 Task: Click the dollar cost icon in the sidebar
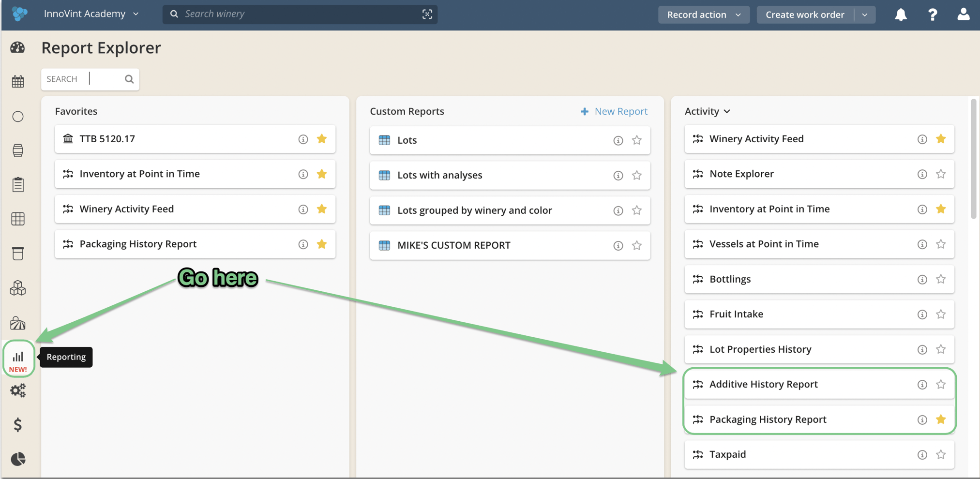point(18,425)
